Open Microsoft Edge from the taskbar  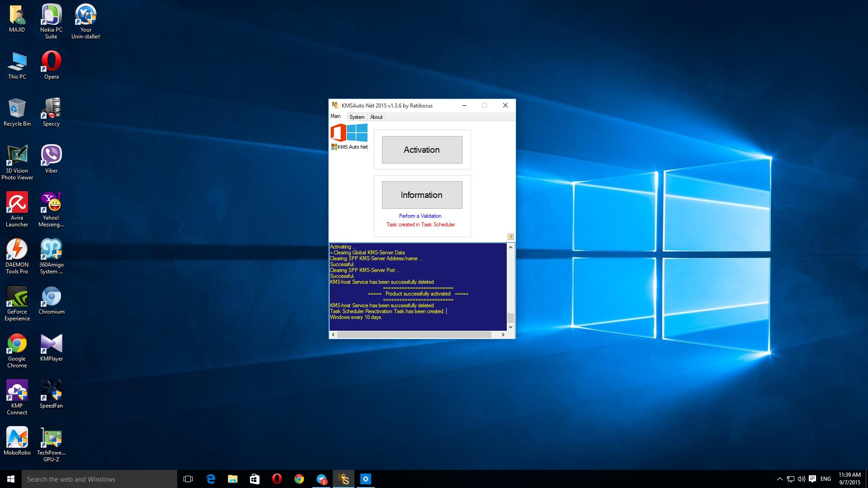tap(211, 479)
